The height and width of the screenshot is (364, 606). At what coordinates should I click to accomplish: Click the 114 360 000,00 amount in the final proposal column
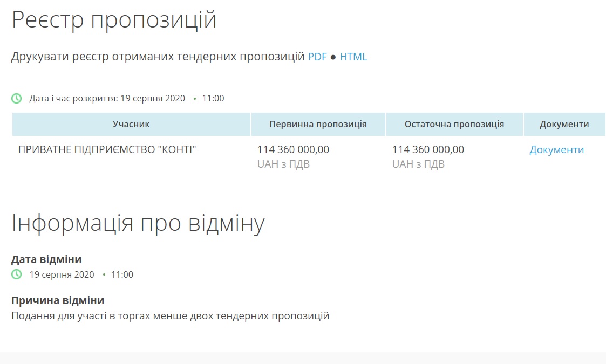click(x=428, y=150)
